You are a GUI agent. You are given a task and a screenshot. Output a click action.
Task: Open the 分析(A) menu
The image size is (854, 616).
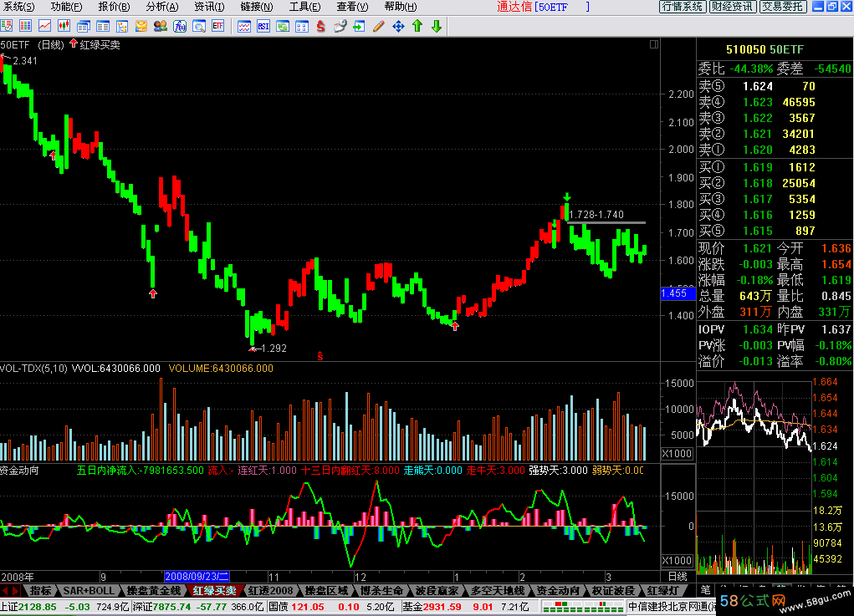[161, 7]
